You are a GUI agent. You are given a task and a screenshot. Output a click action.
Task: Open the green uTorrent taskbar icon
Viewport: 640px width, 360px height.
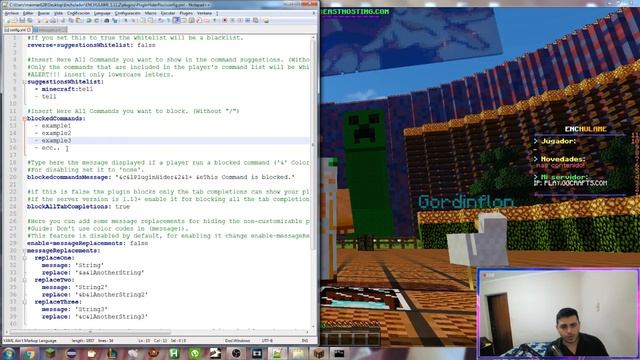point(195,353)
